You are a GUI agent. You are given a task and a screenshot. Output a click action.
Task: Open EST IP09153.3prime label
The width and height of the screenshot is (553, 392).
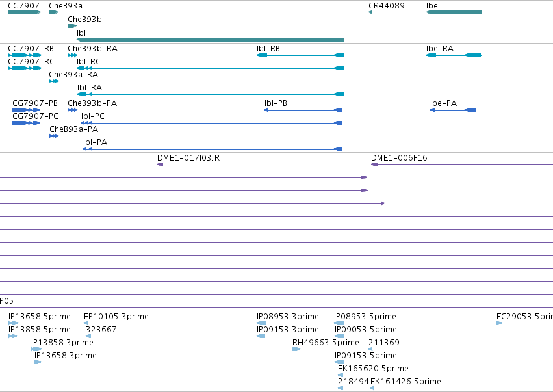click(288, 330)
